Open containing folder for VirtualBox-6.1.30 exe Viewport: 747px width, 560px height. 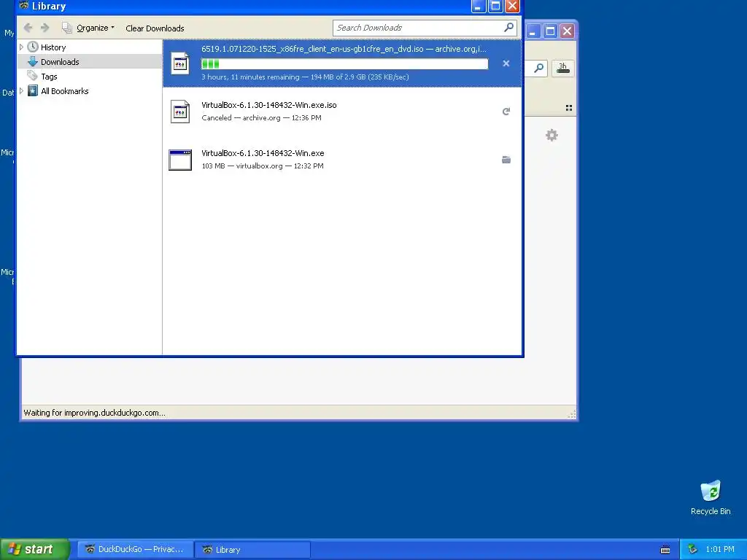[x=506, y=160]
